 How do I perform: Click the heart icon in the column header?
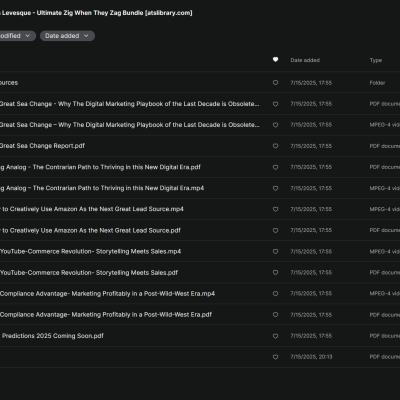(x=275, y=60)
